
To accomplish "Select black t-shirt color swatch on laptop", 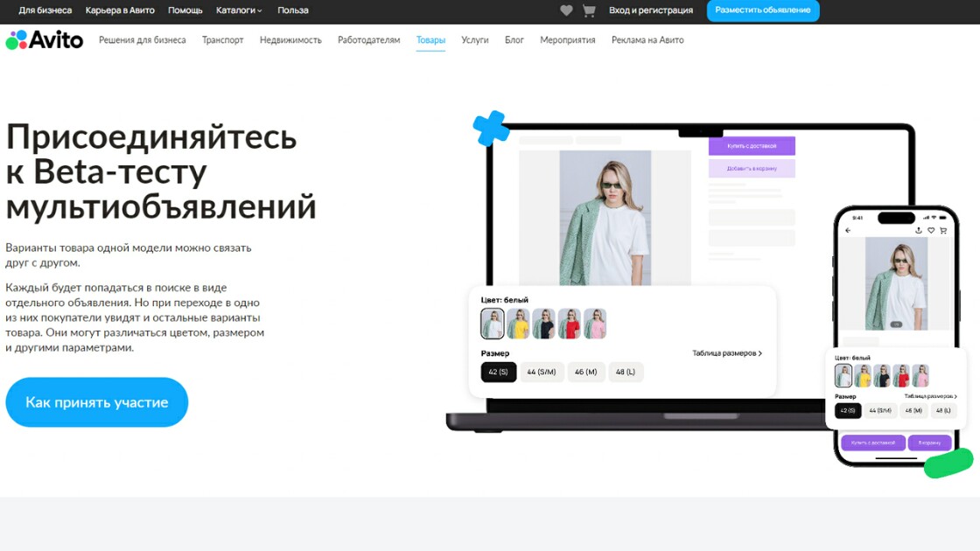I will coord(543,324).
